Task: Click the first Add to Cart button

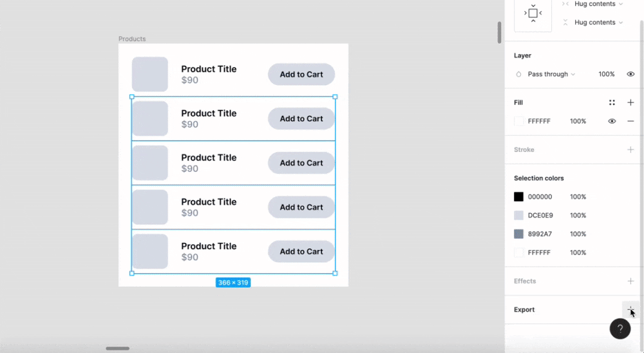Action: point(301,74)
